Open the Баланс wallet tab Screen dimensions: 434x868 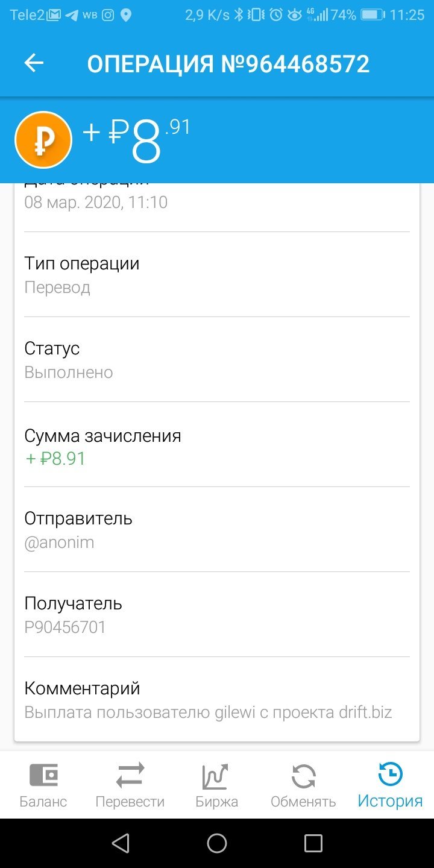(x=43, y=785)
